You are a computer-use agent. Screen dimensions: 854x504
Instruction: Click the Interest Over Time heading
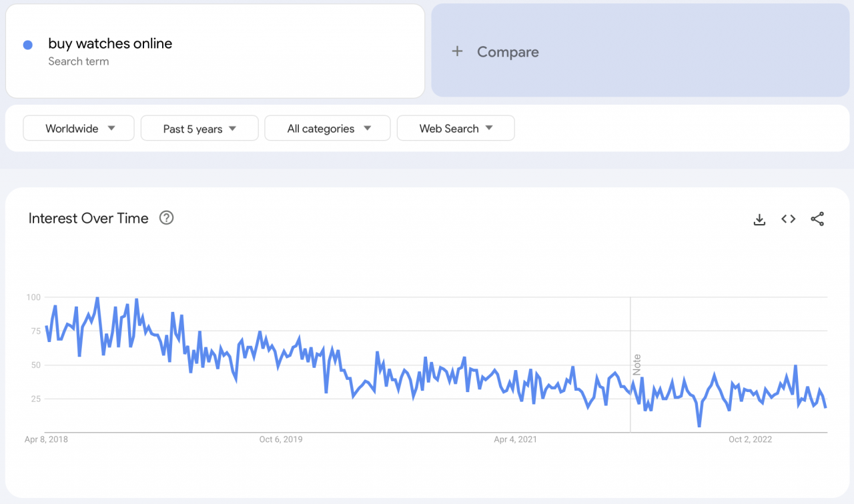coord(87,218)
